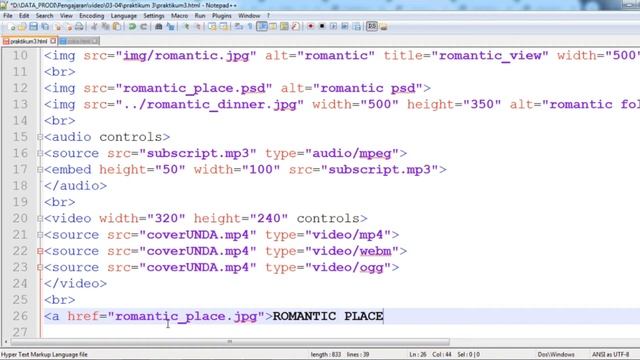Click the Dos\Windows status bar entry
Viewport: 640px width, 360px height.
point(556,354)
